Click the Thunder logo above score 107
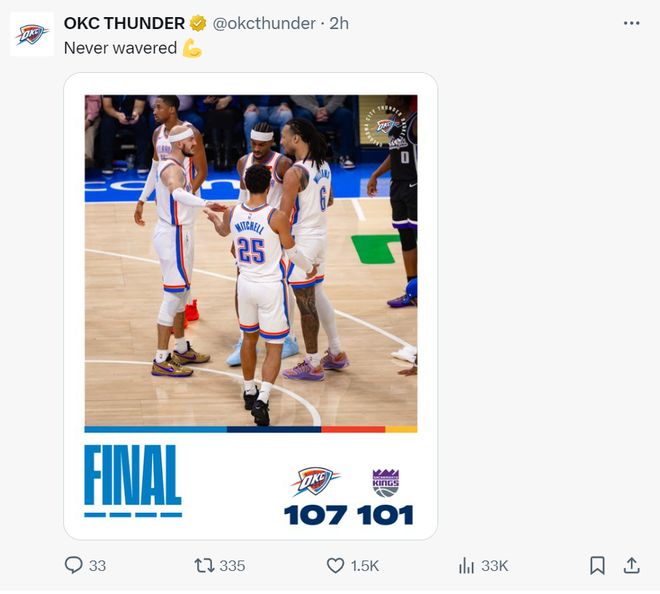660x594 pixels. point(315,481)
